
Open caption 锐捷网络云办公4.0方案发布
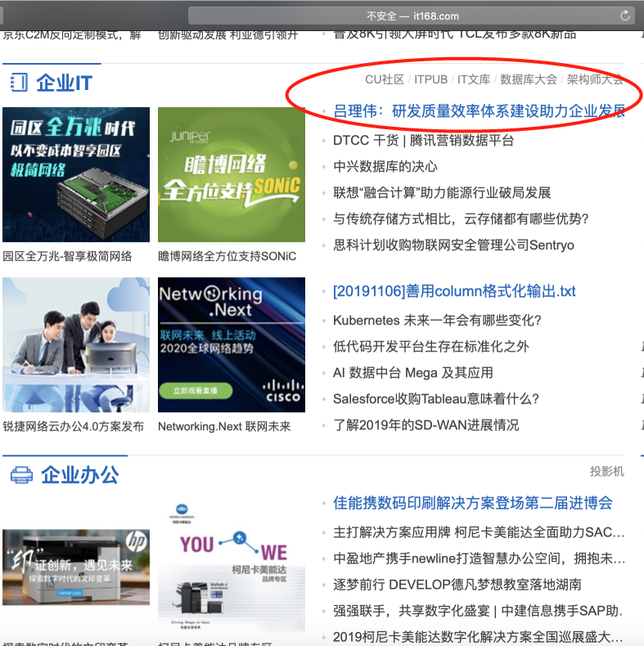[x=74, y=426]
